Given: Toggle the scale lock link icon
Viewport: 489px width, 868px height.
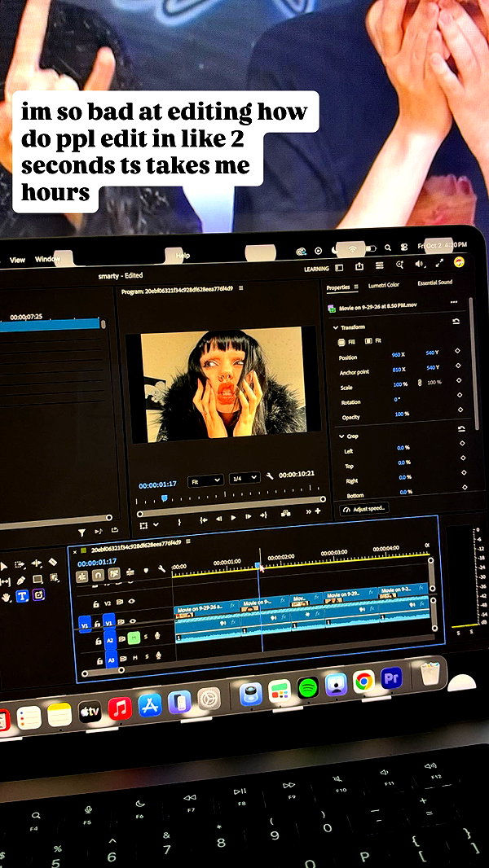Looking at the screenshot, I should click(419, 383).
